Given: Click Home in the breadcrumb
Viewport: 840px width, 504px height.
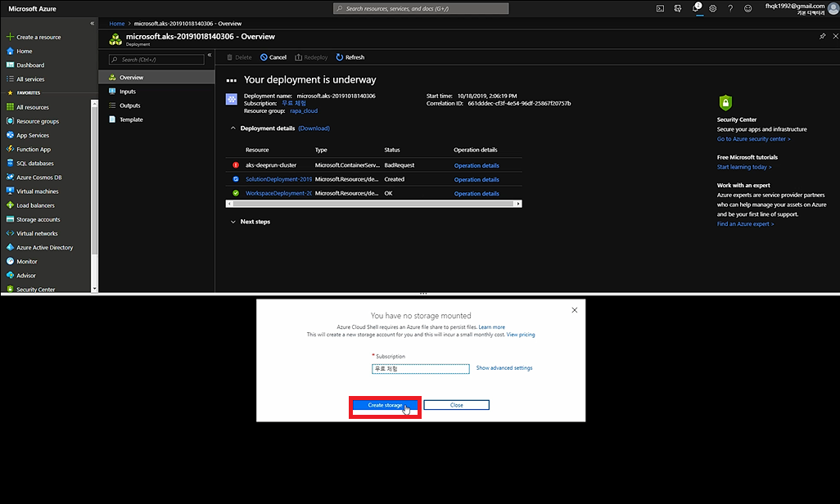Looking at the screenshot, I should (117, 24).
